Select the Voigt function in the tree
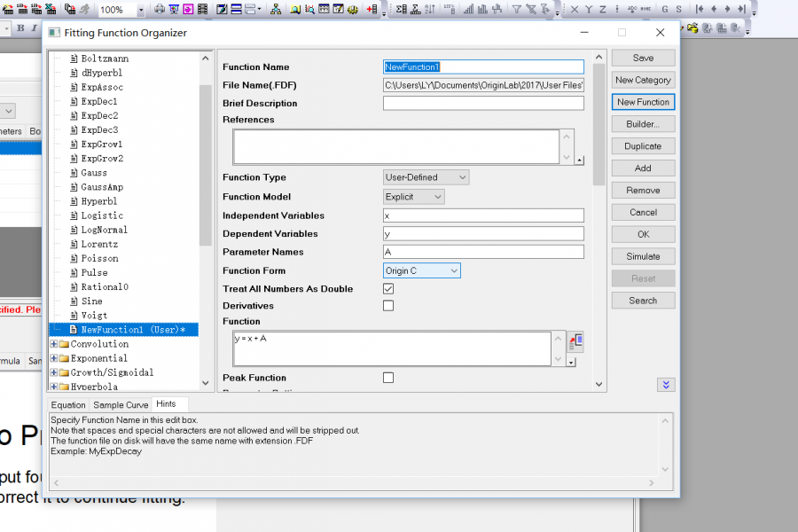The image size is (798, 532). pyautogui.click(x=94, y=315)
